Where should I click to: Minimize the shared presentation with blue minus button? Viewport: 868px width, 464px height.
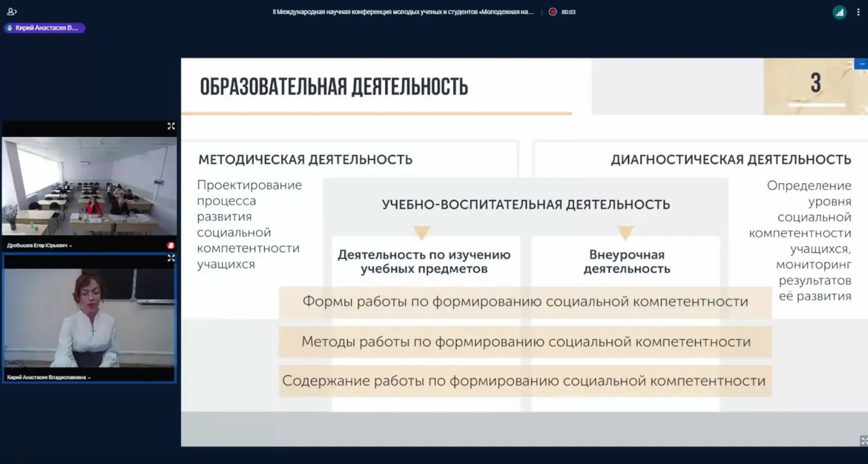tap(862, 64)
